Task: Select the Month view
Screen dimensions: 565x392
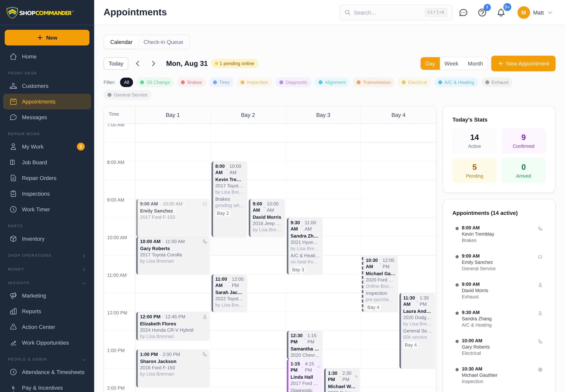Action: (475, 64)
